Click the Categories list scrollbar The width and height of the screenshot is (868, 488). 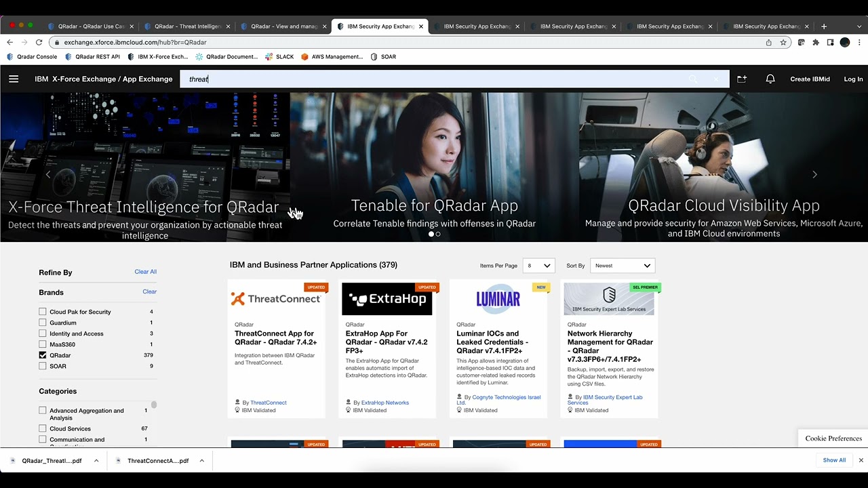(x=154, y=405)
